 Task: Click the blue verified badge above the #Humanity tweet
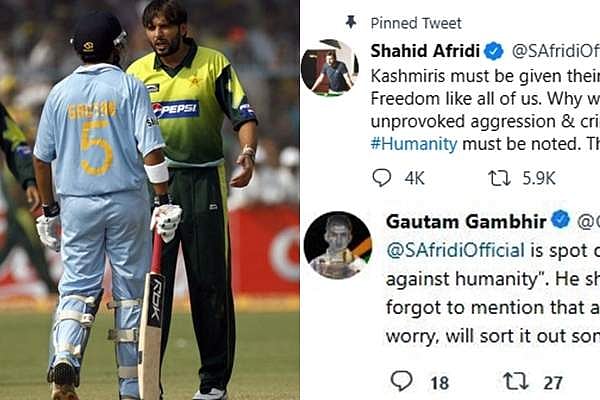tap(494, 51)
